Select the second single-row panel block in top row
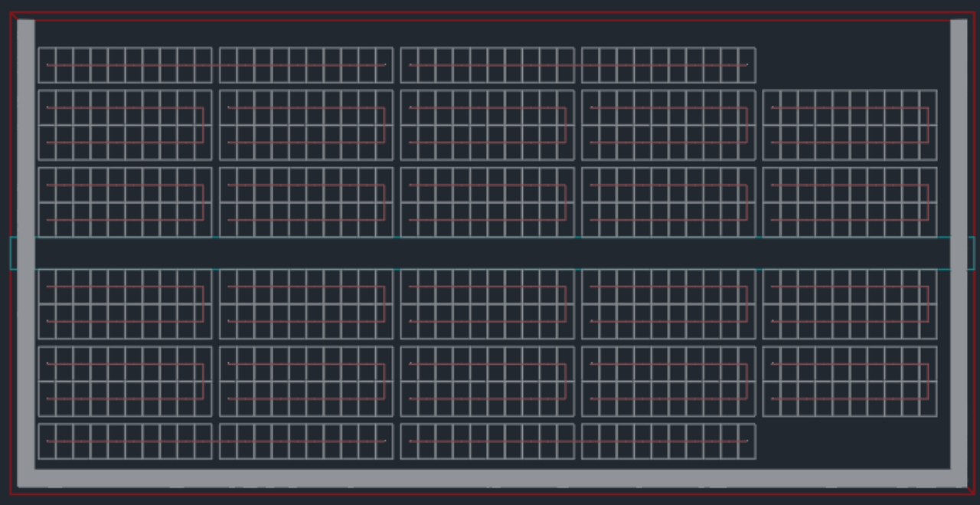The width and height of the screenshot is (980, 505). (306, 65)
